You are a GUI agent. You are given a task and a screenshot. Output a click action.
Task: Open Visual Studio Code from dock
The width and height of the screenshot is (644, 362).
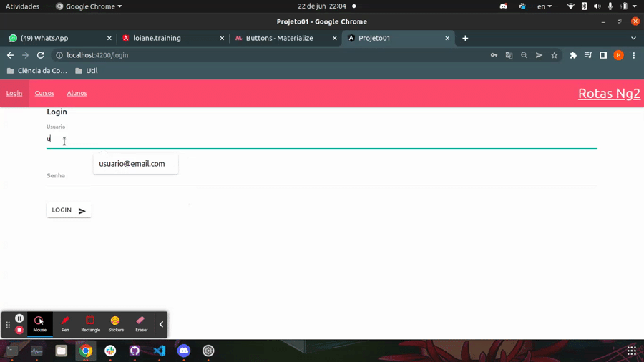click(x=159, y=351)
